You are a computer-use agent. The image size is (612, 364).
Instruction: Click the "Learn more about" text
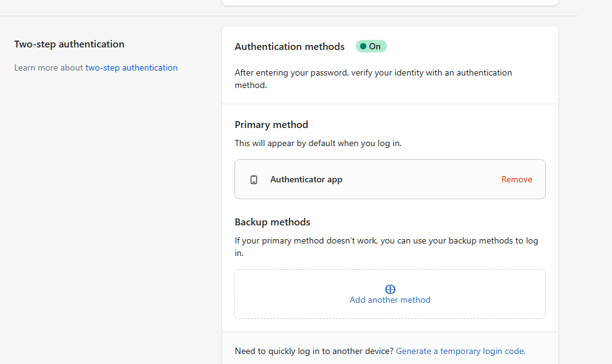(x=49, y=67)
